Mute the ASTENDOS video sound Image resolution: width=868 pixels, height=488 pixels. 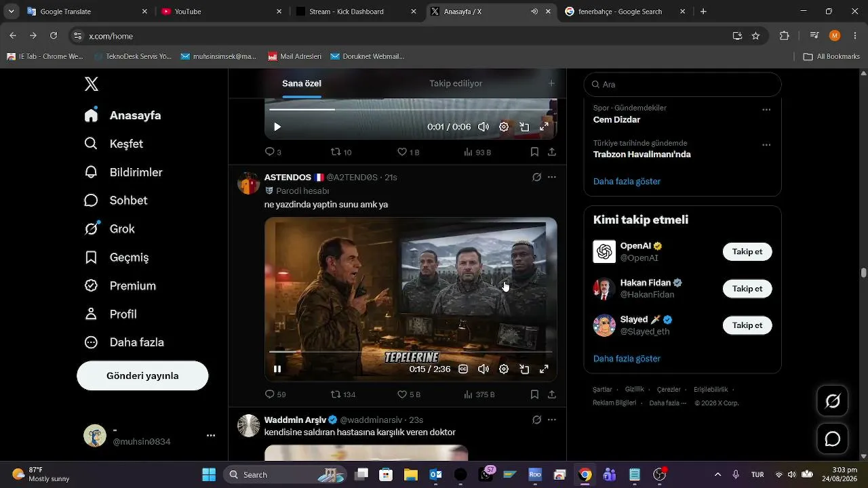(x=484, y=369)
